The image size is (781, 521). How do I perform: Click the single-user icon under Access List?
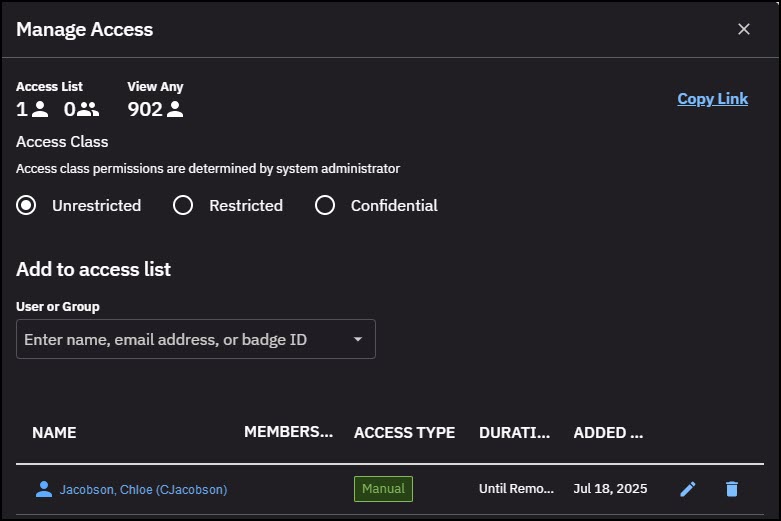coord(40,109)
